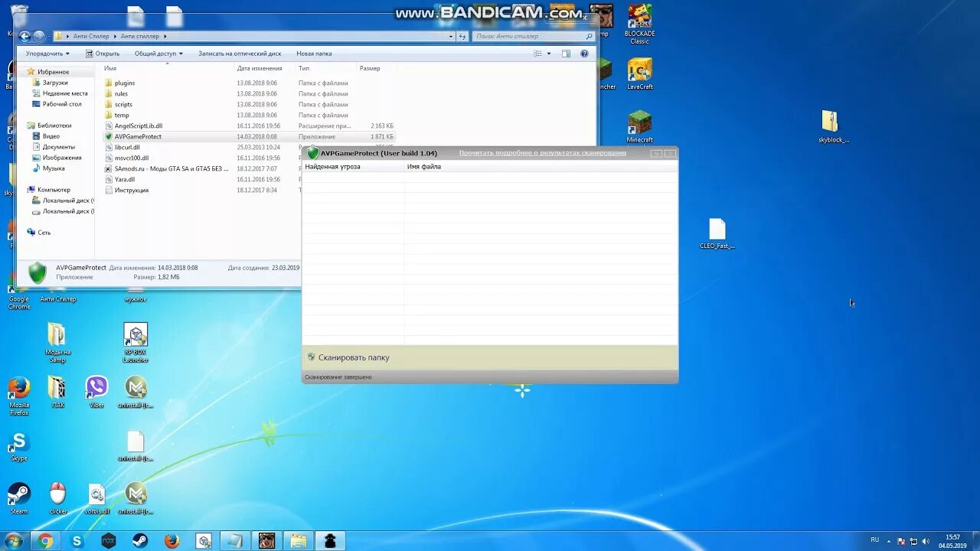Open the Упорядочить menu in Explorer
Viewport: 980px width, 551px height.
point(47,54)
